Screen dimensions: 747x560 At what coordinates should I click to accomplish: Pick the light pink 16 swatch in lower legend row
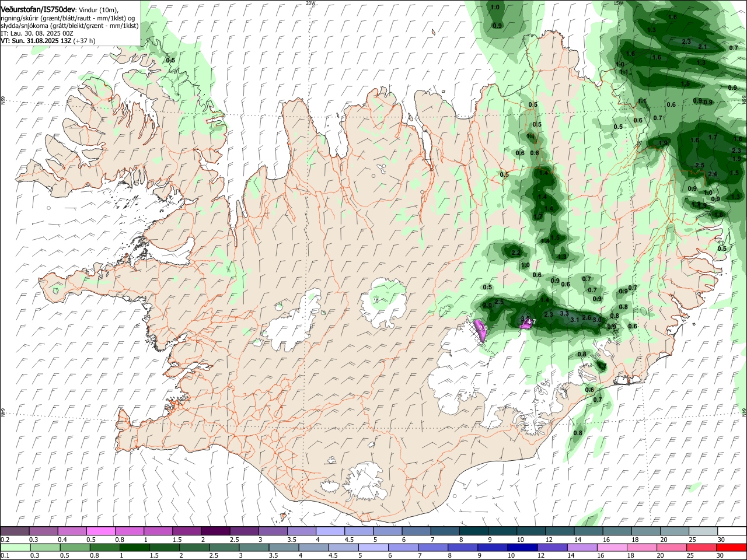tap(612, 547)
